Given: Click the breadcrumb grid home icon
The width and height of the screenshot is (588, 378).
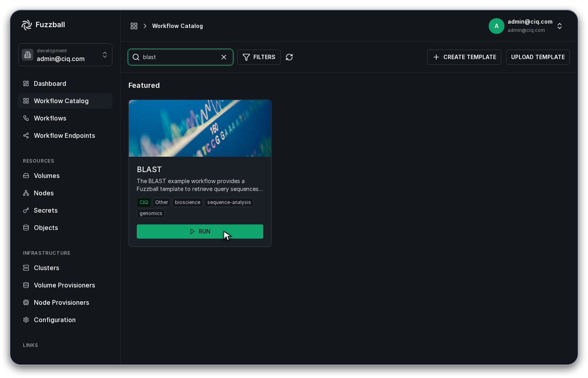Looking at the screenshot, I should (x=134, y=26).
